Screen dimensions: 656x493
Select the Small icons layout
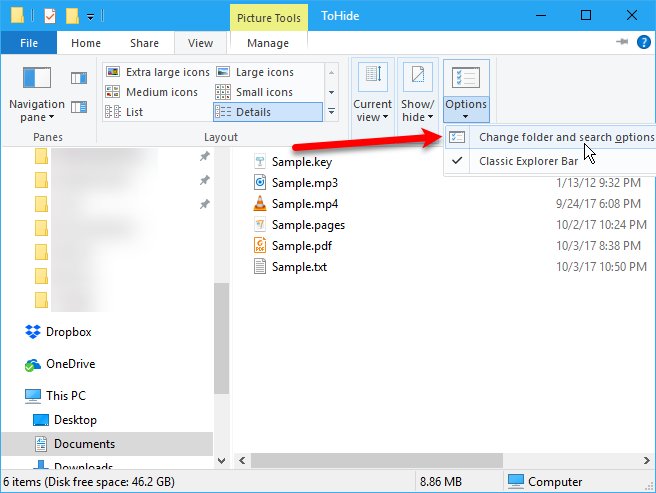coord(264,92)
